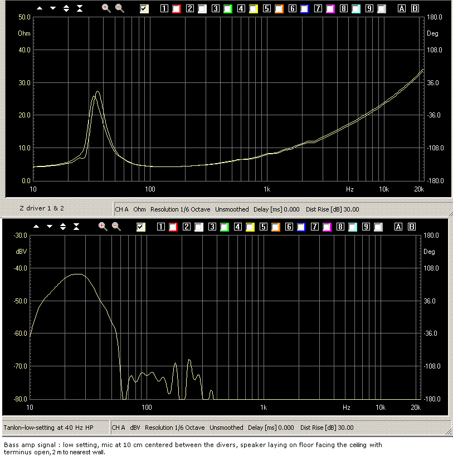Select overlay 6 button in bottom graph
This screenshot has width=453, height=476.
coord(289,227)
